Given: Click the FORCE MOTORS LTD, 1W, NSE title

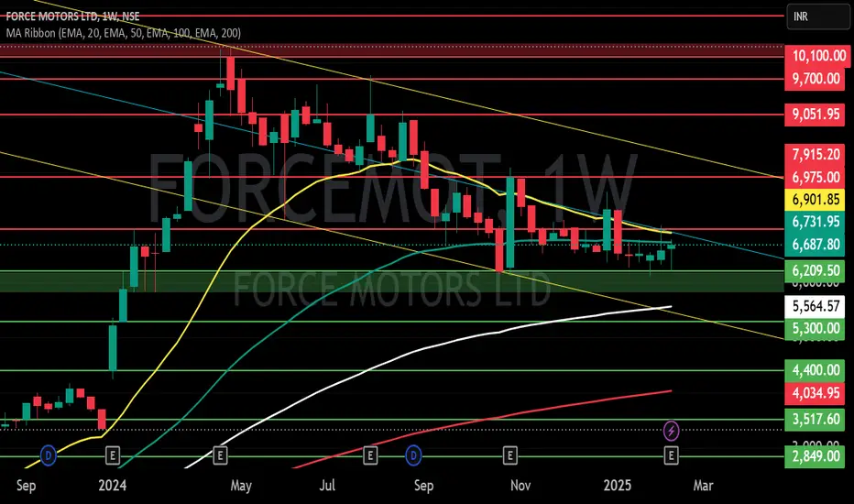Looking at the screenshot, I should pyautogui.click(x=72, y=16).
